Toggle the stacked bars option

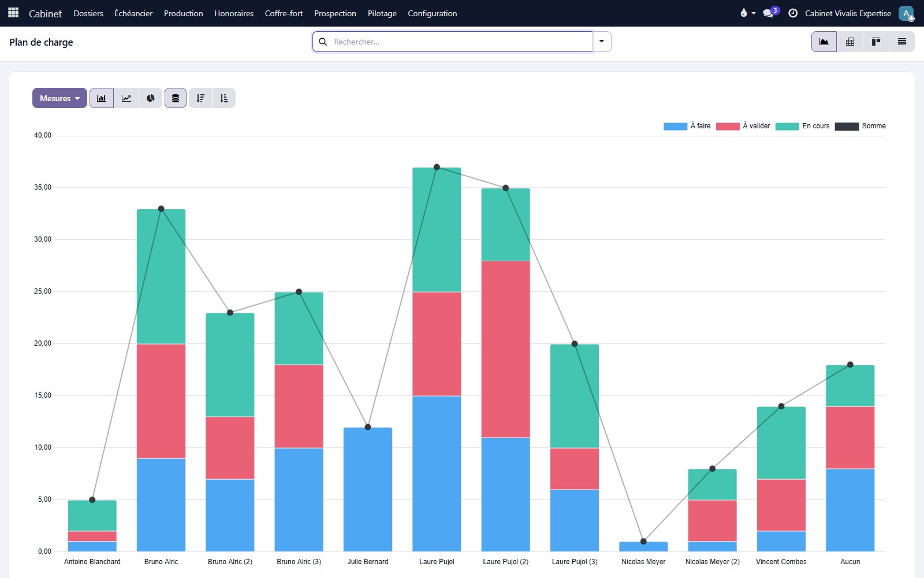(x=176, y=98)
